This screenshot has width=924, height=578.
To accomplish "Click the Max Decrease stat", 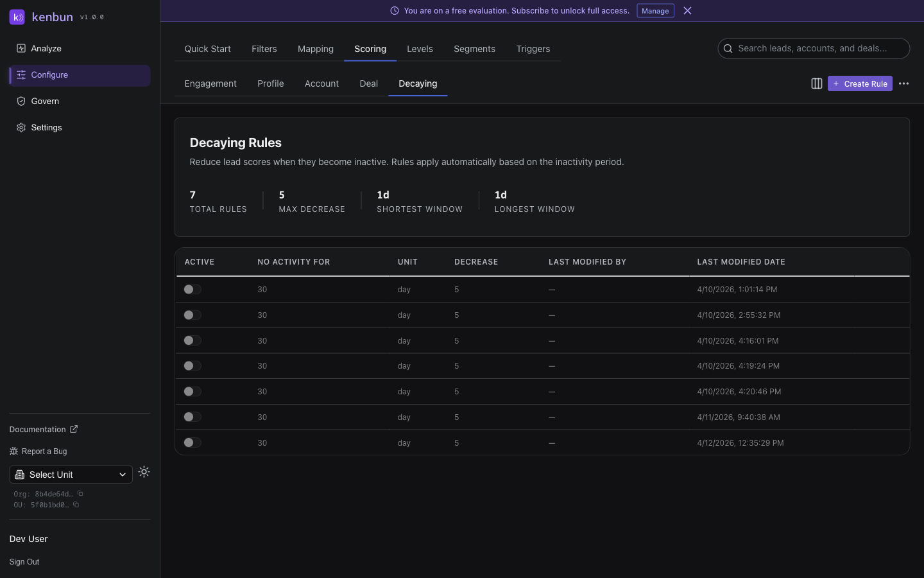I will tap(312, 201).
